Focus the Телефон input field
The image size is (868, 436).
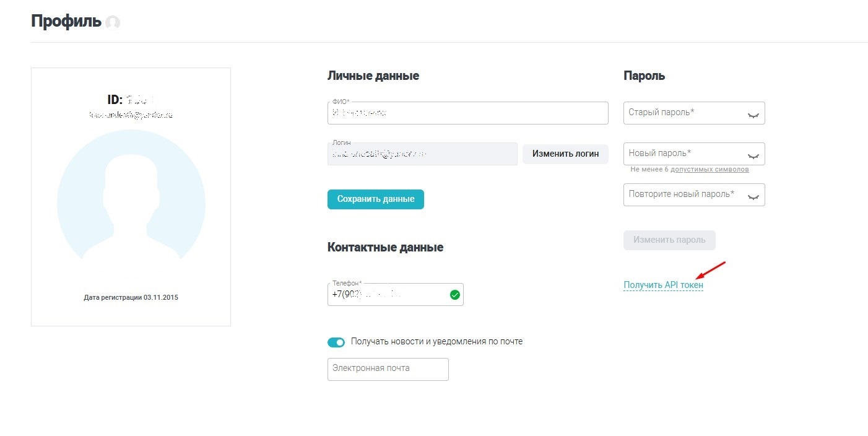coord(395,294)
